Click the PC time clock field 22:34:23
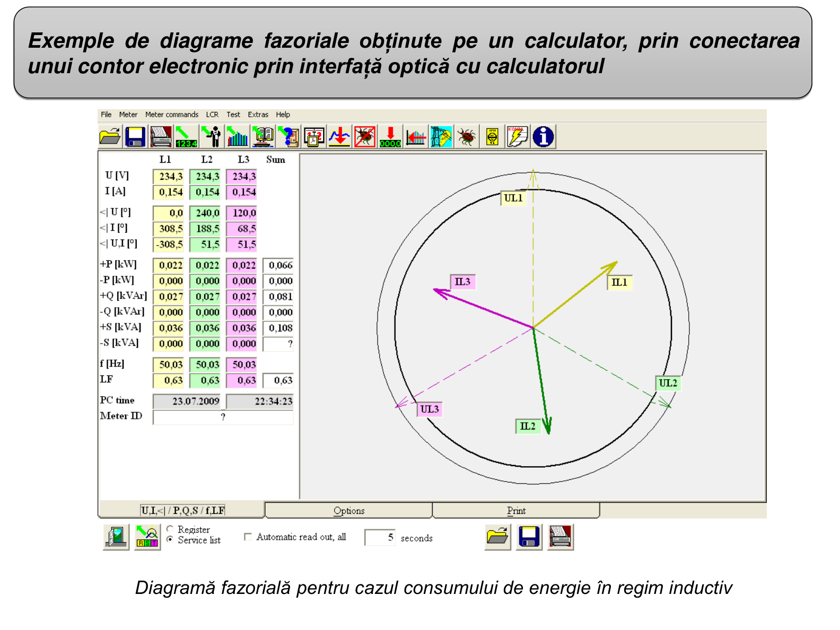This screenshot has width=840, height=630. (260, 401)
